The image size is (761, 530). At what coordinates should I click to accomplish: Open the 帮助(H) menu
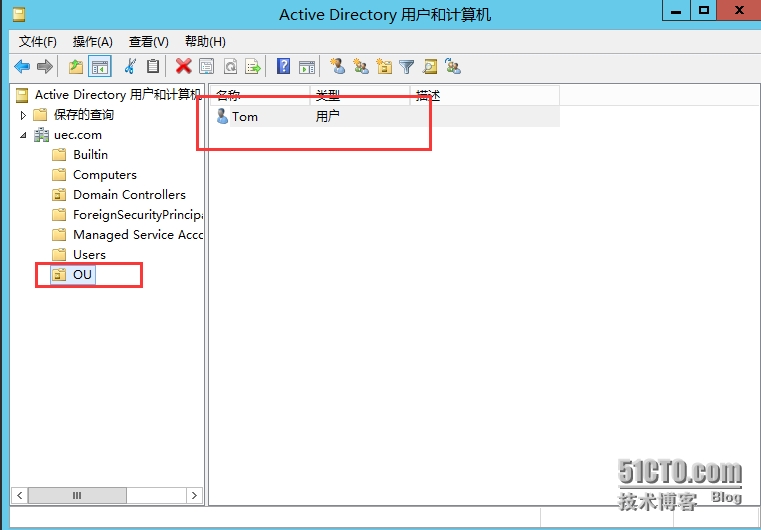tap(205, 42)
